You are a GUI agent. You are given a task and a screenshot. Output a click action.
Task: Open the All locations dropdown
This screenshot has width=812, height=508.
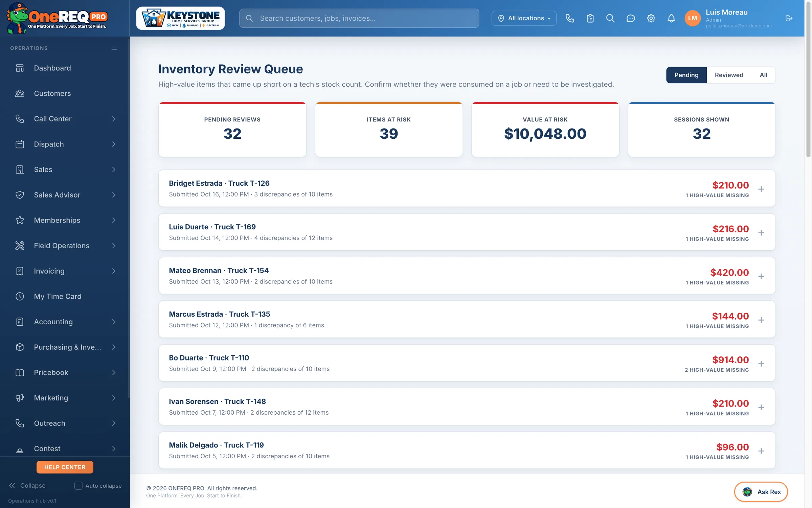(524, 18)
